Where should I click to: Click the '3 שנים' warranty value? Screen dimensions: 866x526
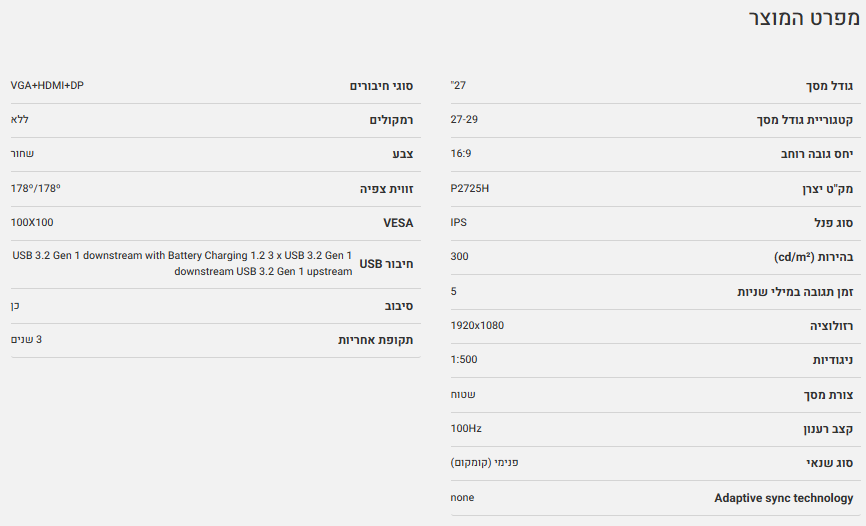point(26,339)
